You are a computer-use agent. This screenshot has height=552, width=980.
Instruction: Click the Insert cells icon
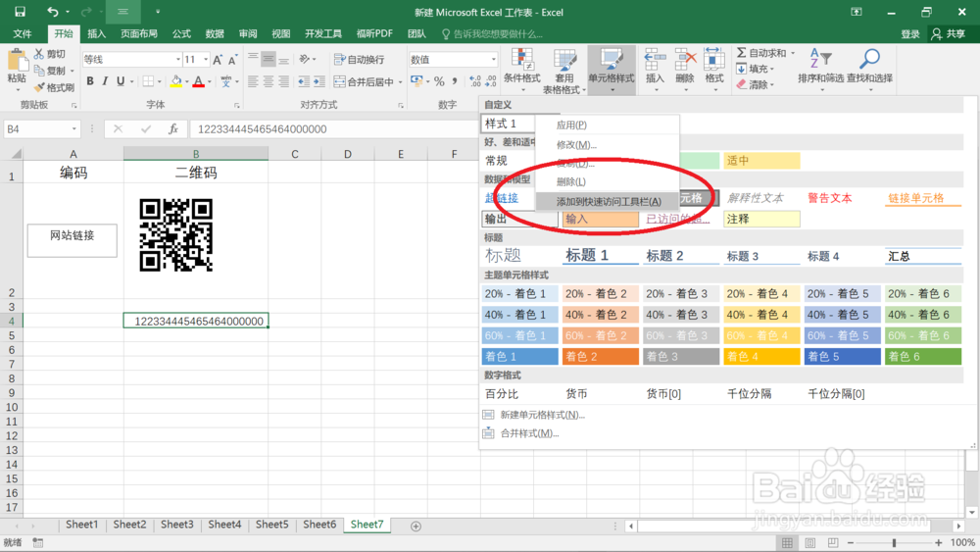click(655, 60)
